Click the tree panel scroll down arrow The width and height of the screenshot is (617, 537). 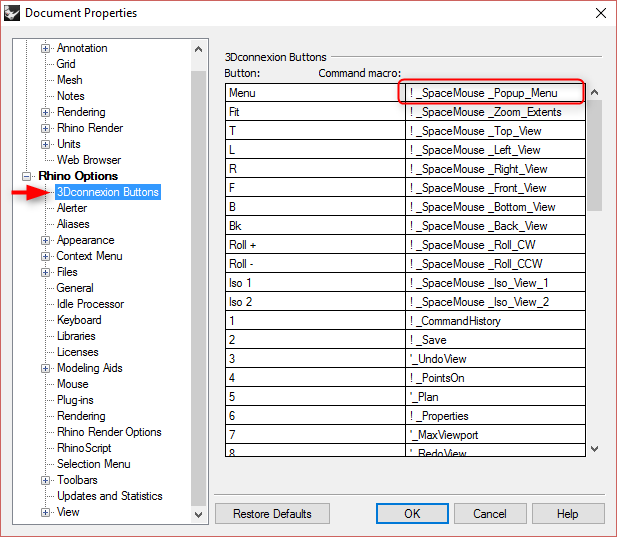click(199, 514)
